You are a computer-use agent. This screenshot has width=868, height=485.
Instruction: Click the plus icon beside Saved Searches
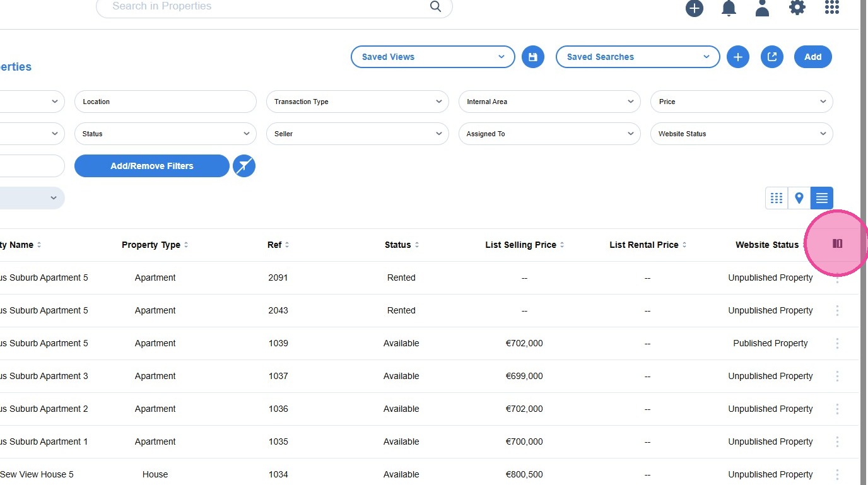(738, 57)
